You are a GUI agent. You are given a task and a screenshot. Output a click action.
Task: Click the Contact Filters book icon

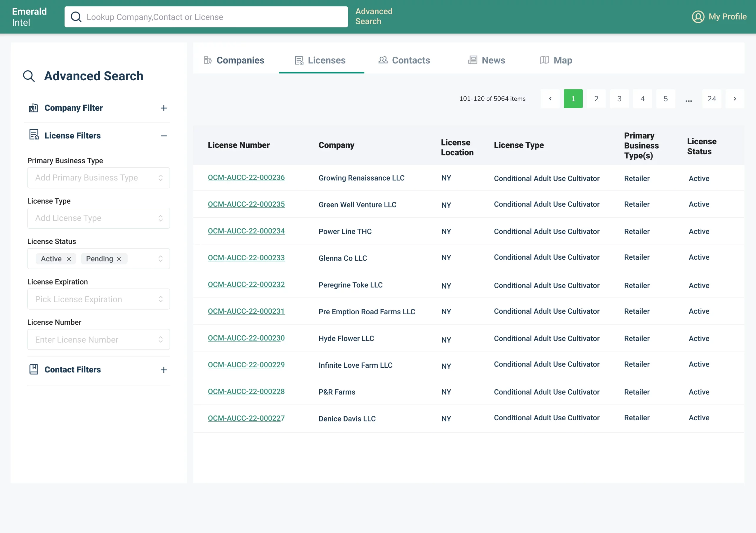(x=34, y=369)
